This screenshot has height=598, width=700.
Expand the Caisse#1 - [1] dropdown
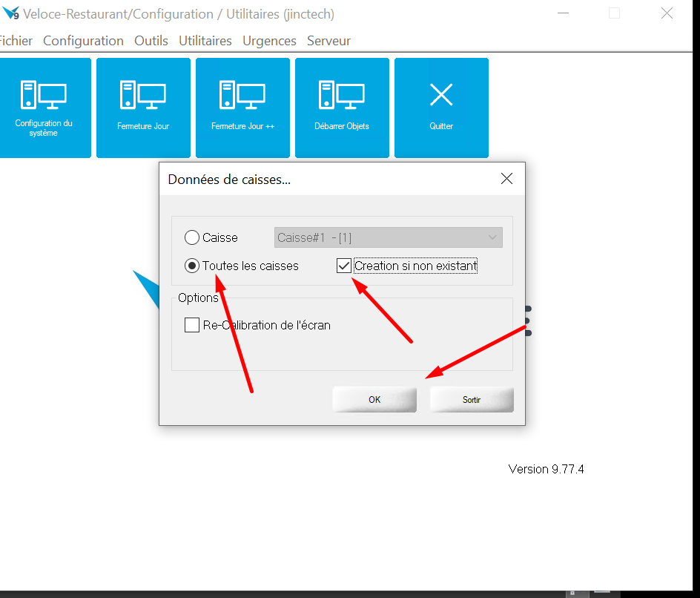pos(389,237)
